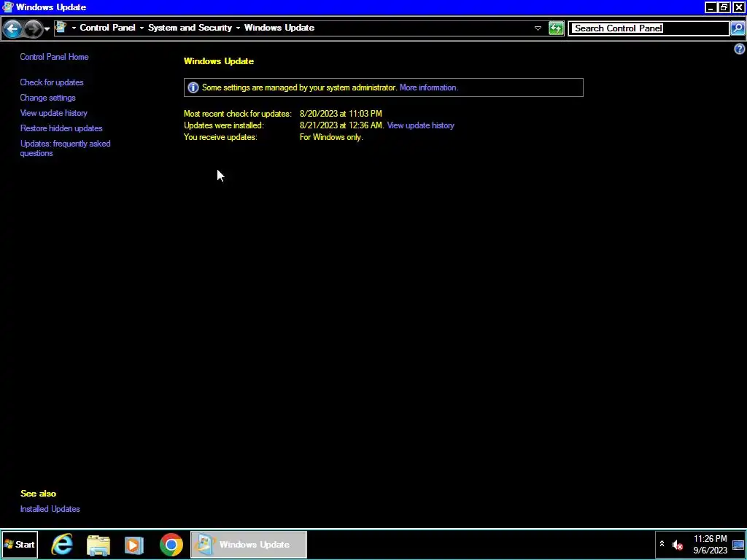
Task: Open View update history beside install date
Action: (421, 125)
